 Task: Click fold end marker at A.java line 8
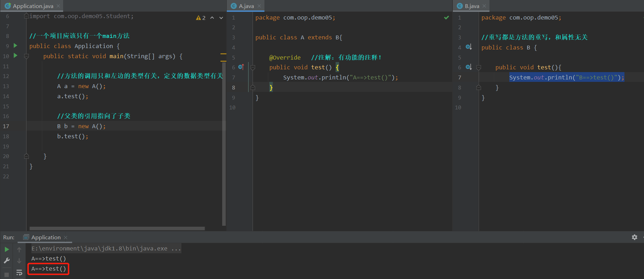click(x=253, y=87)
